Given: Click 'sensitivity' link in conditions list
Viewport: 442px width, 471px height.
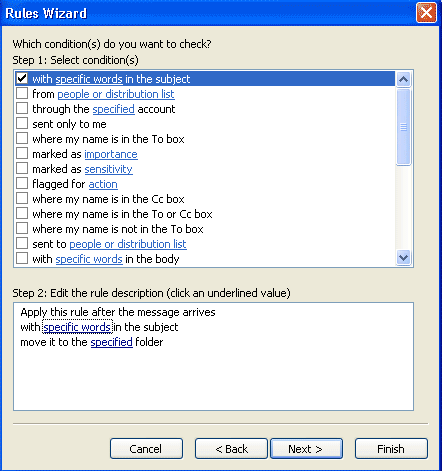Looking at the screenshot, I should point(108,169).
